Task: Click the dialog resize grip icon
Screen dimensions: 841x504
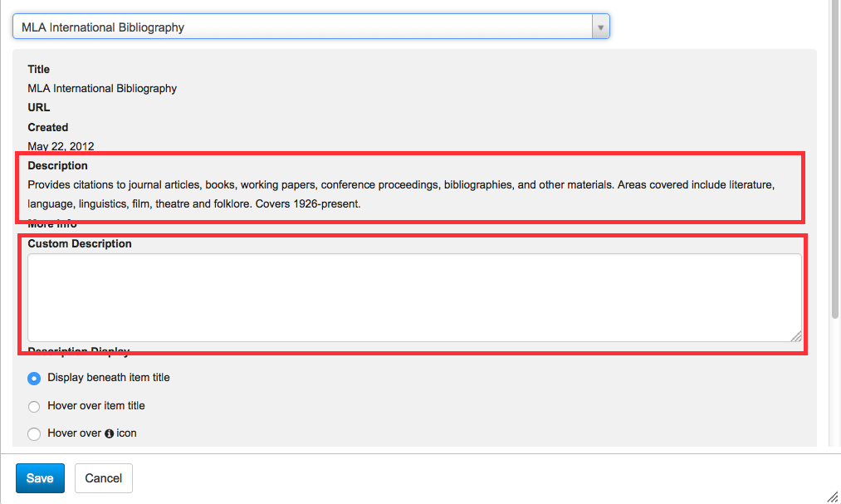Action: pyautogui.click(x=832, y=497)
